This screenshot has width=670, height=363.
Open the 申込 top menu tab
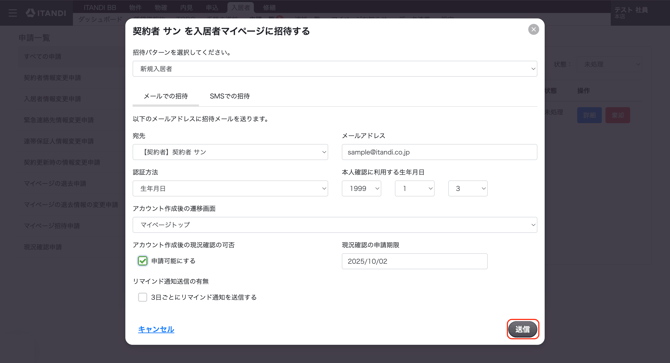point(212,7)
